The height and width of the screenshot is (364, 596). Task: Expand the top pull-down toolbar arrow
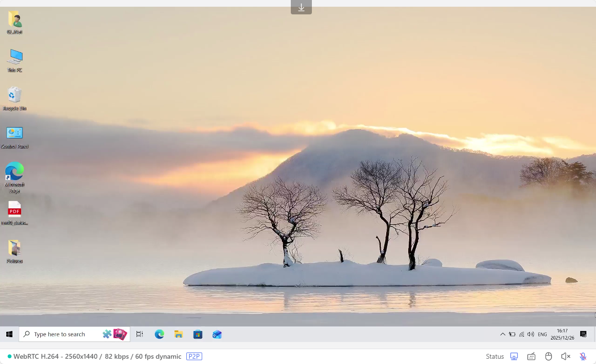click(x=301, y=7)
